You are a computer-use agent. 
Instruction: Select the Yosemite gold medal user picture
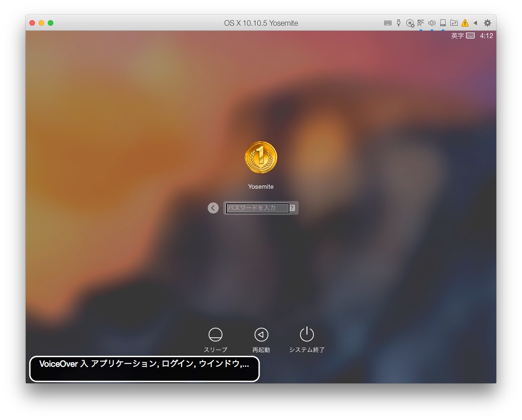pyautogui.click(x=261, y=157)
